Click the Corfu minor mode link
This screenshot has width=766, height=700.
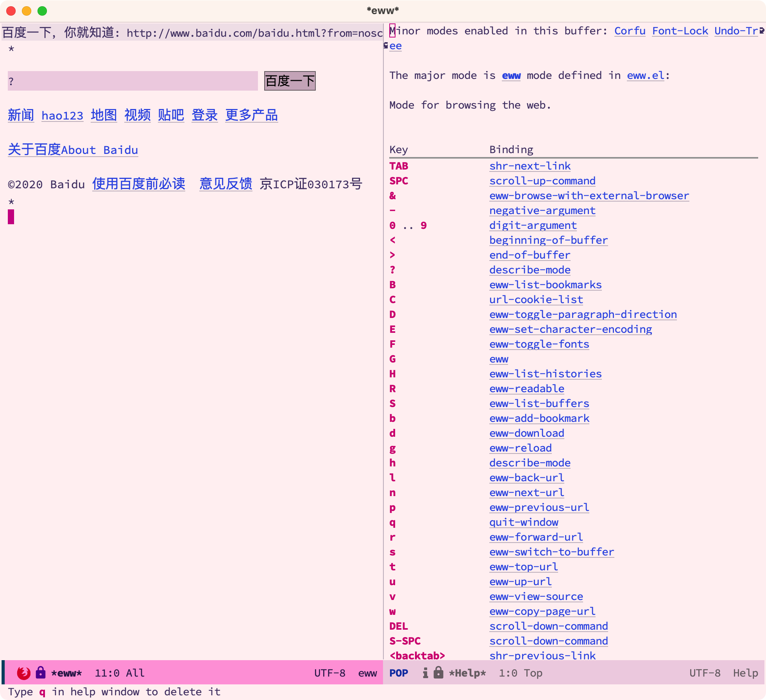click(630, 31)
